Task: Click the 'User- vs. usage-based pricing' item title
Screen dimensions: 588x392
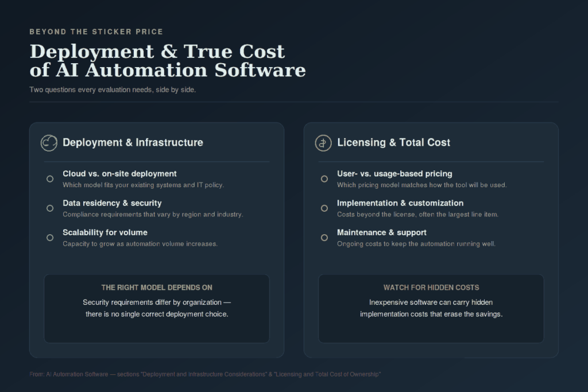Action: 394,173
